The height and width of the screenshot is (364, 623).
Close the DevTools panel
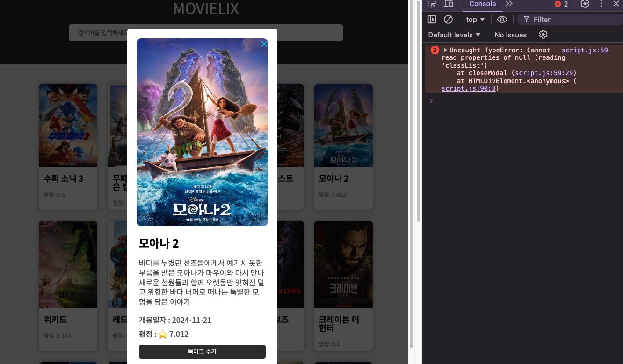click(x=616, y=4)
